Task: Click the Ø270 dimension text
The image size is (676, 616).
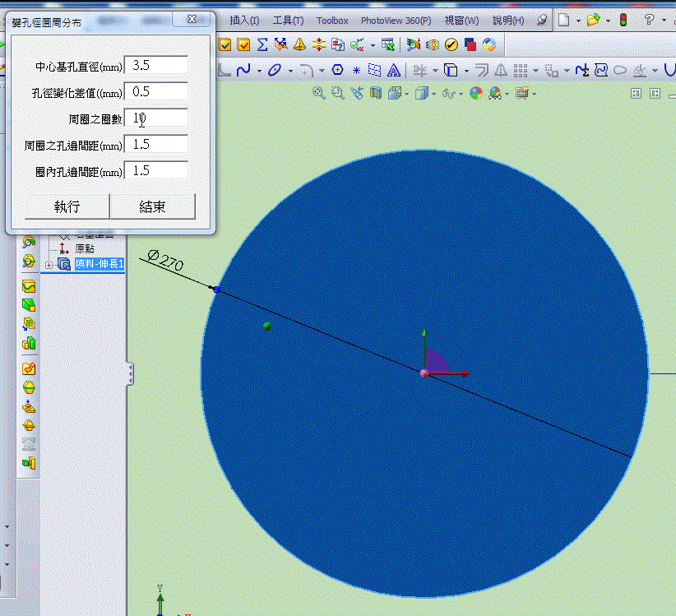Action: click(165, 261)
